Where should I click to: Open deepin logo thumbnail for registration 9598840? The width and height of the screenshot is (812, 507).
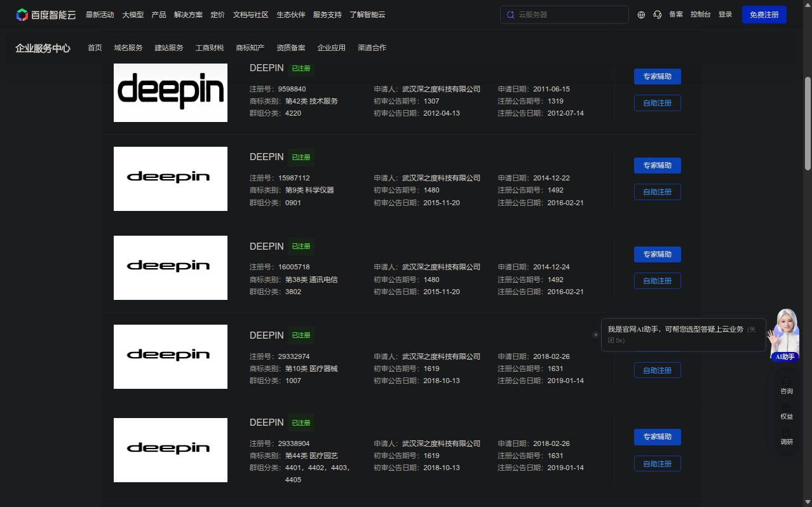point(170,92)
